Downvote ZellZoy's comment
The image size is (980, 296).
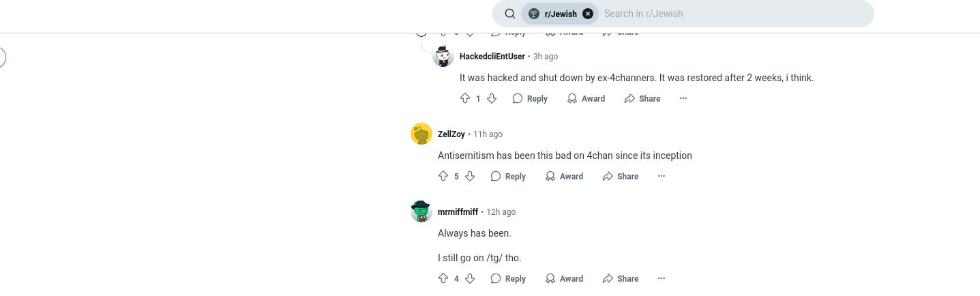click(469, 176)
